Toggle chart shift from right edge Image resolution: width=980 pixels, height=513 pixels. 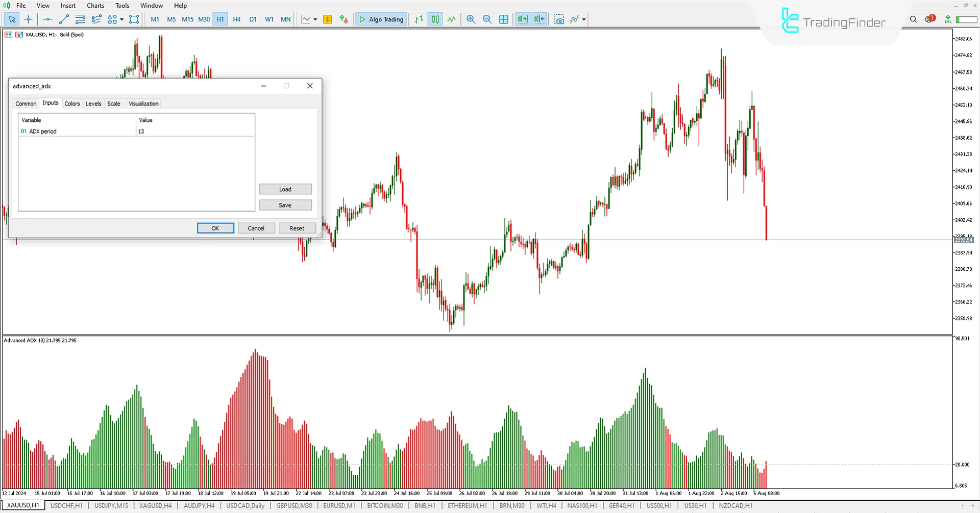click(538, 19)
